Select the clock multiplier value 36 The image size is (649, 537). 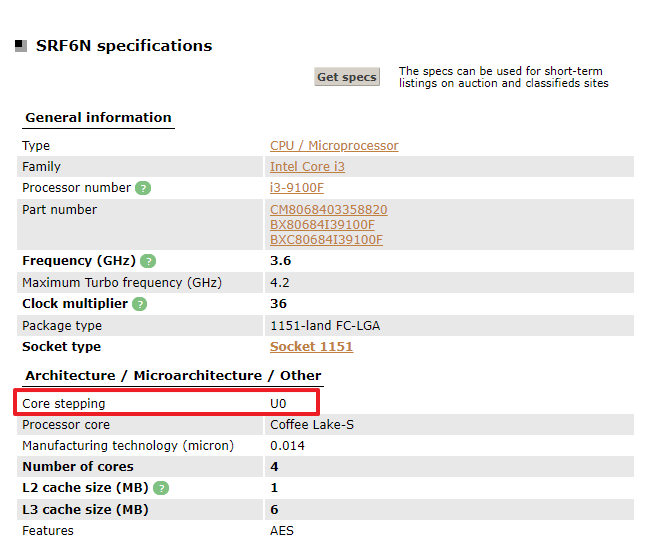(278, 304)
